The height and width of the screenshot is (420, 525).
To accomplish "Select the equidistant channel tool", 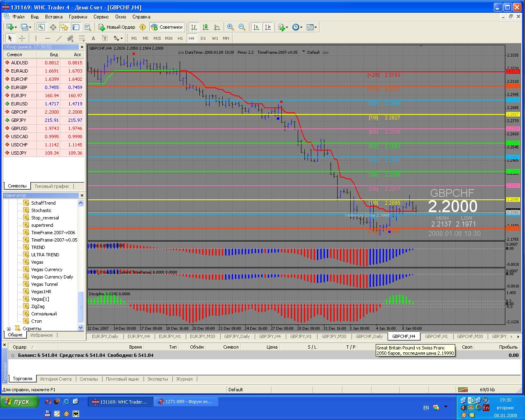I will [70, 38].
